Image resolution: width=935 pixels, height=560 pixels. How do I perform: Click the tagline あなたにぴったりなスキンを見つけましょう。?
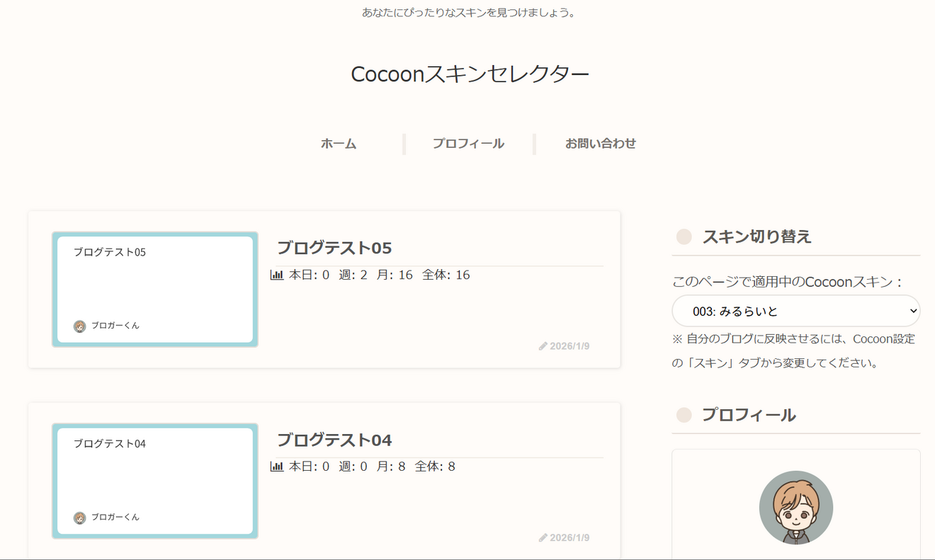point(469,13)
